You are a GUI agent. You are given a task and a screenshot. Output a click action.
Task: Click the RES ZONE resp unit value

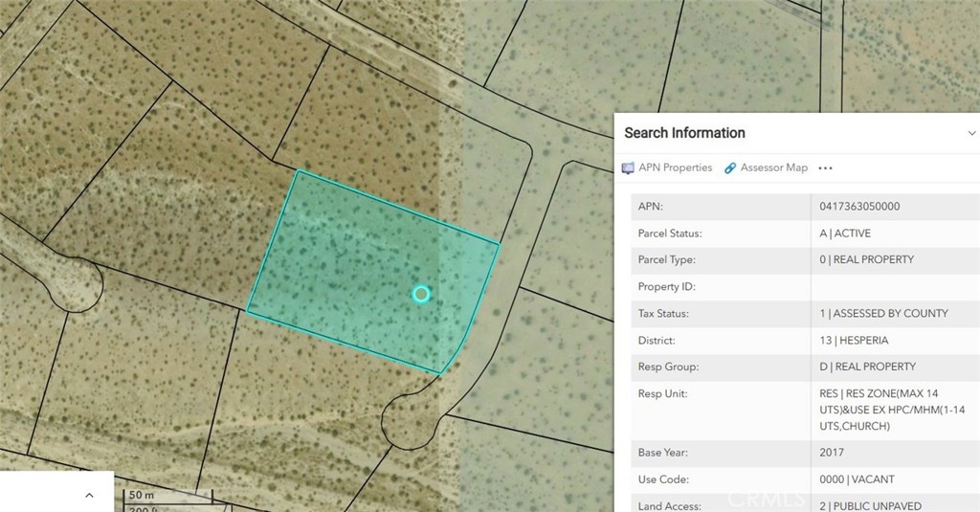[892, 410]
